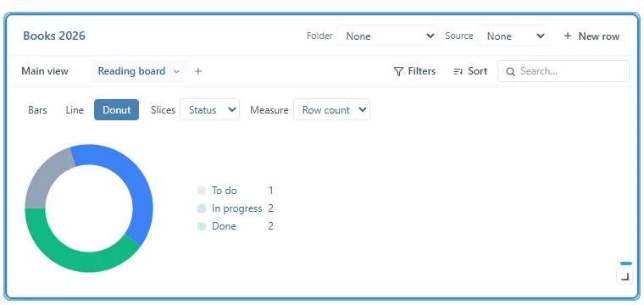Screen dimensions: 644x305
Task: Click the Folder label text
Action: coord(319,36)
